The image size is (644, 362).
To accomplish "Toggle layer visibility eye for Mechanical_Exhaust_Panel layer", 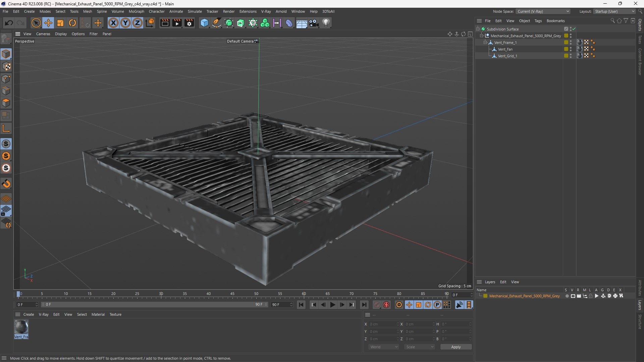I will click(573, 296).
